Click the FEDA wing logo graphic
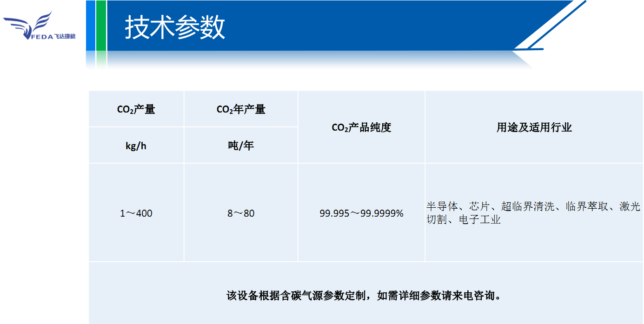 point(27,23)
